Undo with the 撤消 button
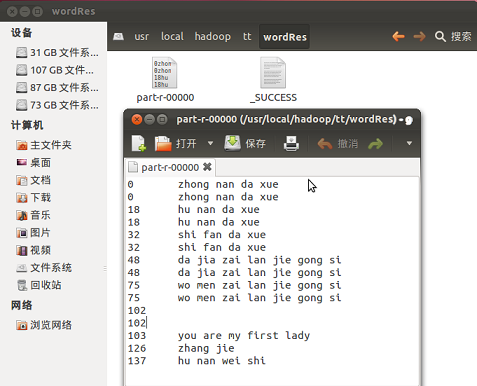The image size is (477, 386). (338, 144)
